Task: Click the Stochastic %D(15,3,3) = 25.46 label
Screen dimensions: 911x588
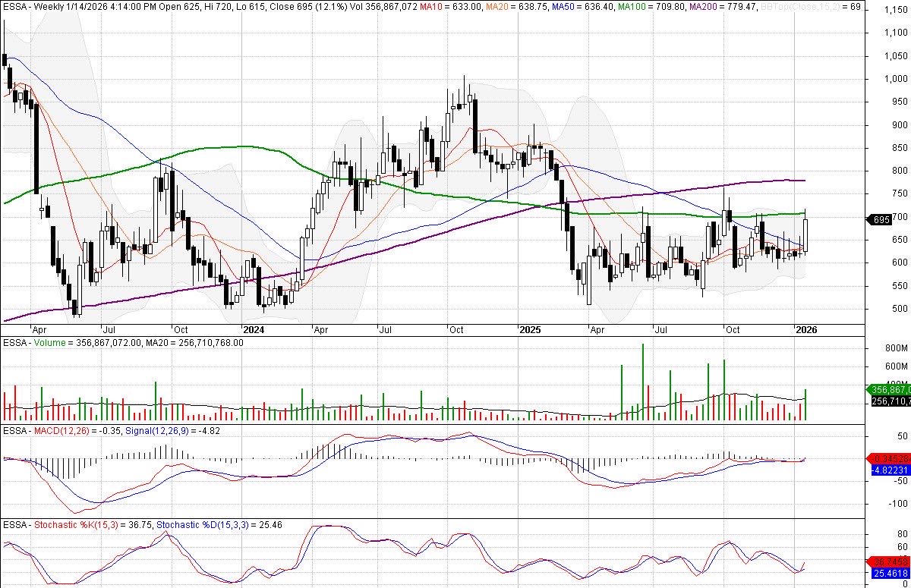Action: pos(221,525)
